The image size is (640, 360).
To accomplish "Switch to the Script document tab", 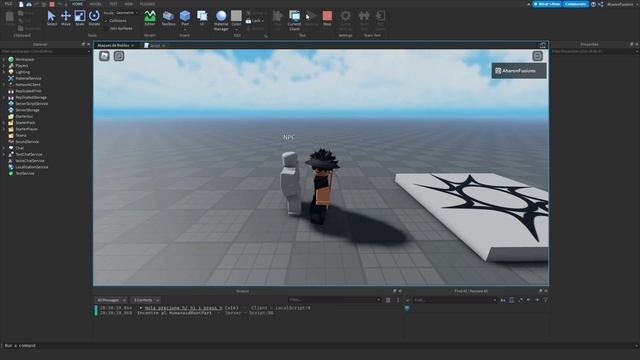I will (x=155, y=45).
